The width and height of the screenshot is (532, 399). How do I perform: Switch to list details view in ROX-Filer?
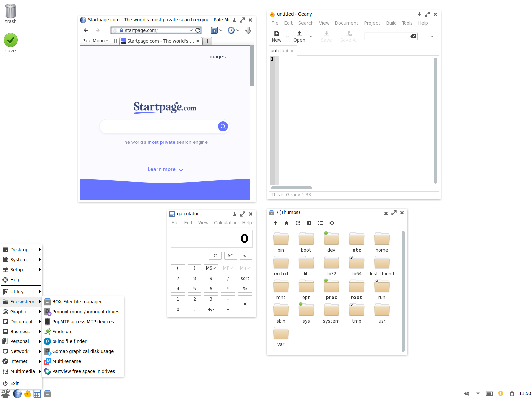(x=321, y=223)
